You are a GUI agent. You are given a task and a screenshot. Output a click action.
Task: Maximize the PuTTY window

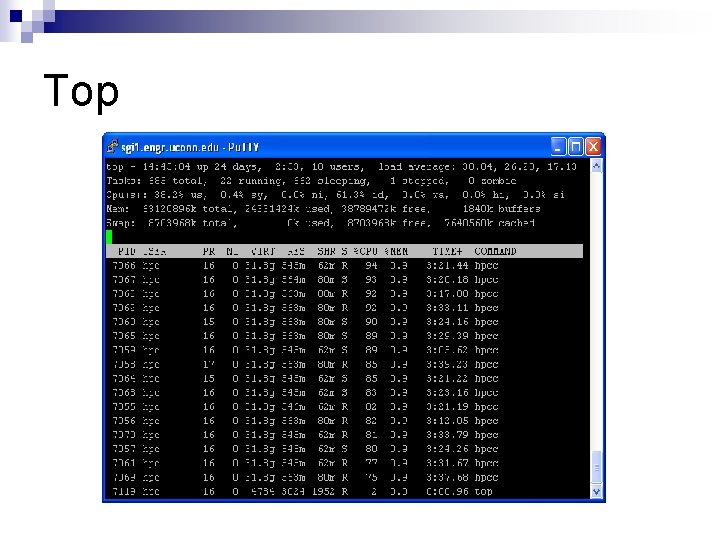(x=575, y=146)
